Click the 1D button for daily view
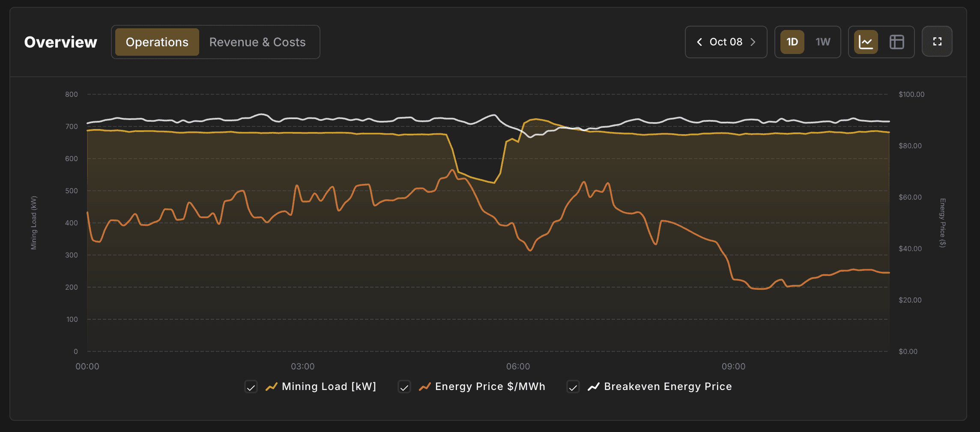 [x=792, y=42]
